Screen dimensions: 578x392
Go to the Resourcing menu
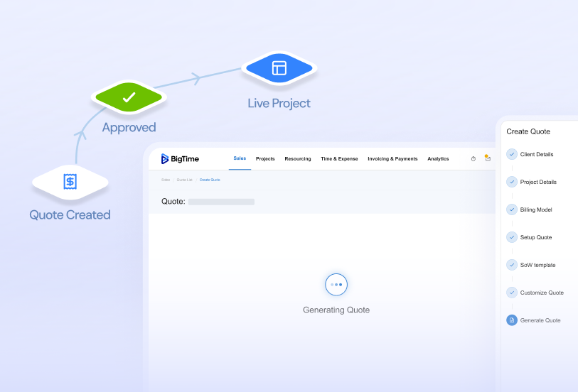click(298, 159)
